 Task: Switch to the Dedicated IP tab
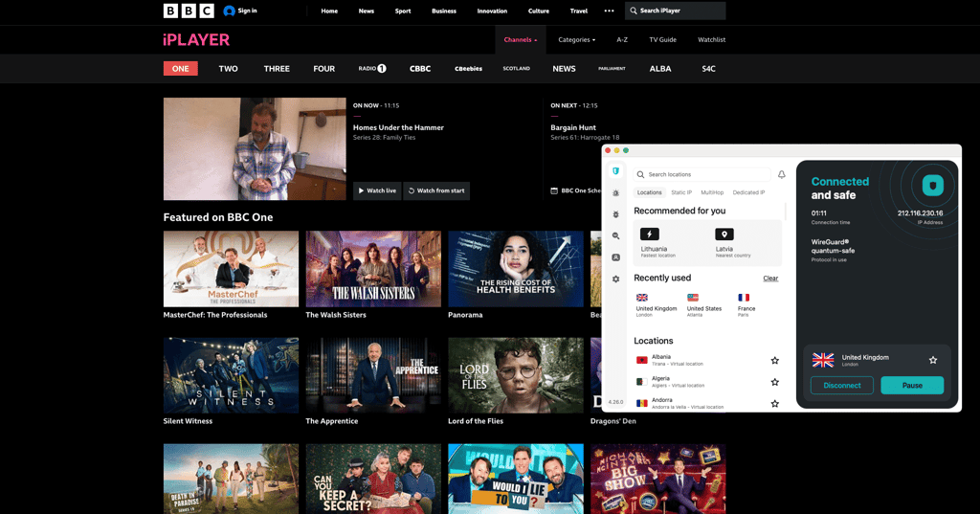[x=748, y=192]
